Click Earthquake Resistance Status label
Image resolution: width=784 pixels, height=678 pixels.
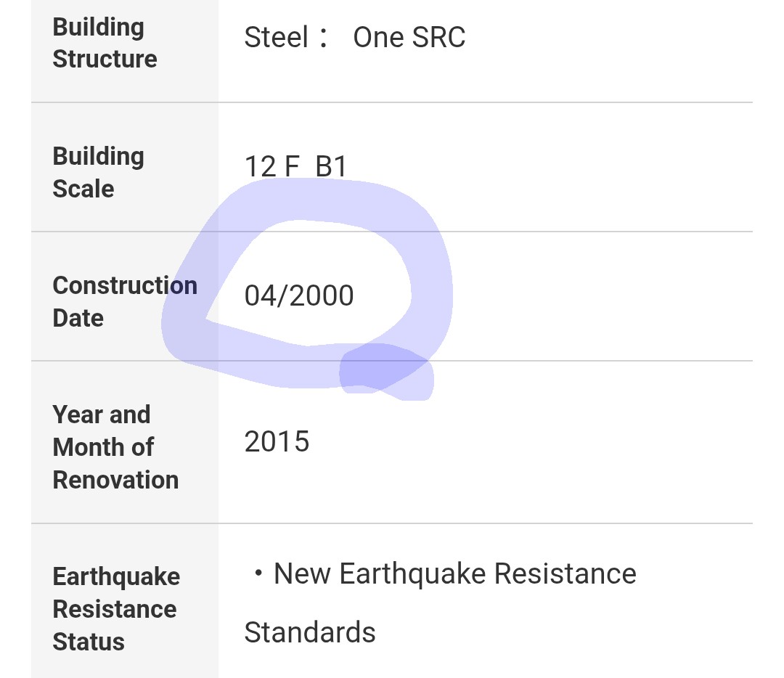click(x=116, y=609)
